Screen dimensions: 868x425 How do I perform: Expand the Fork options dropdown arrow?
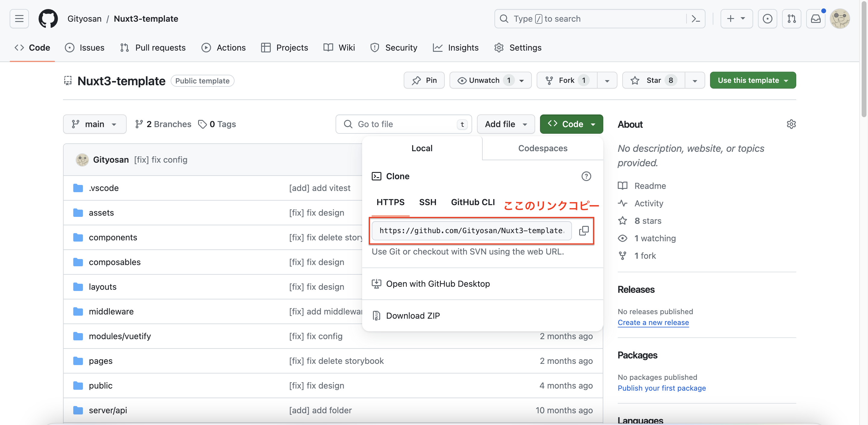point(607,80)
